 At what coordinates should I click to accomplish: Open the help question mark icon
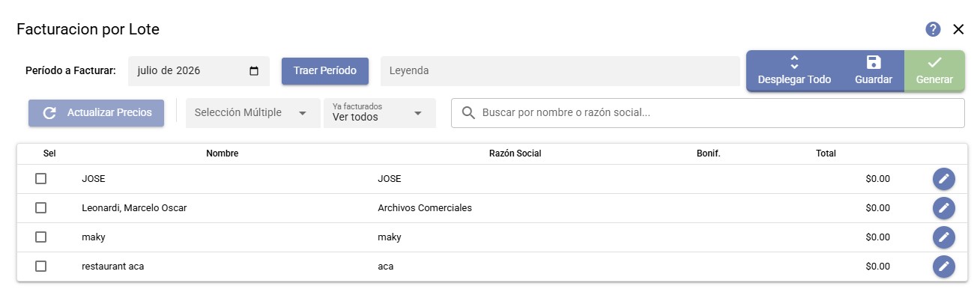[933, 29]
